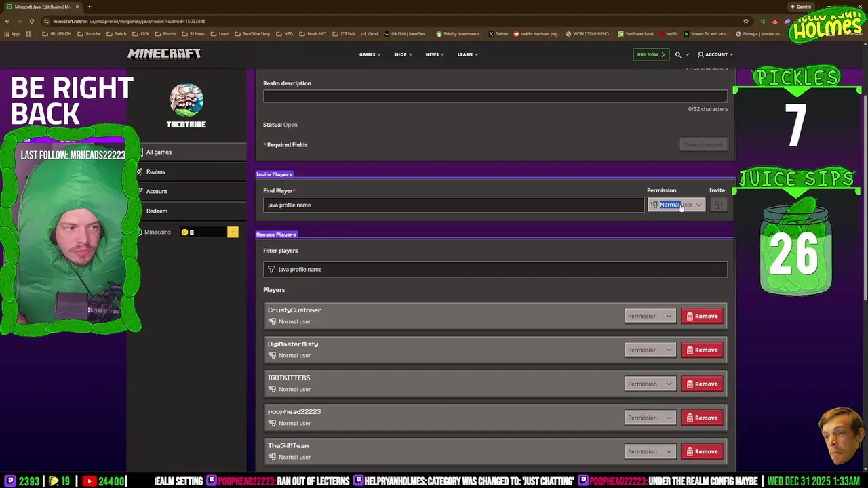Remove player IGOTKITTERS

pos(702,384)
